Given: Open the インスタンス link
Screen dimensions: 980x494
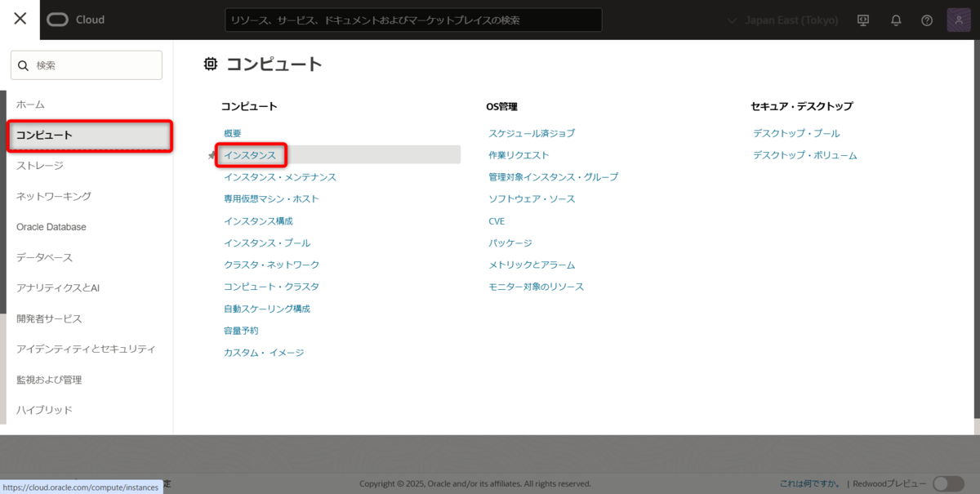Looking at the screenshot, I should click(x=250, y=155).
